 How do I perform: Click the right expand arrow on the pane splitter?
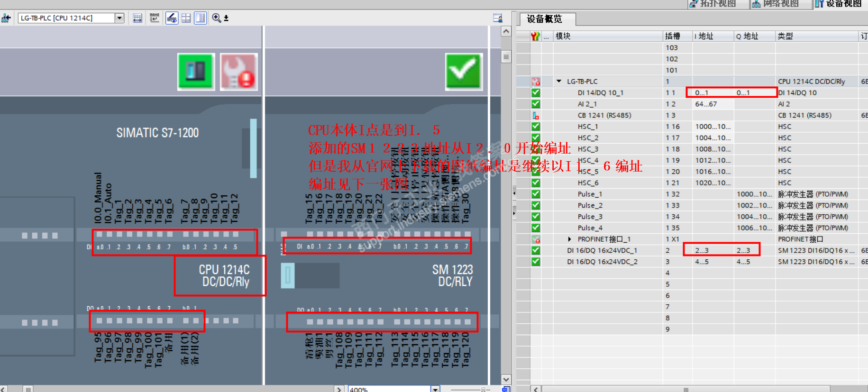point(514,213)
